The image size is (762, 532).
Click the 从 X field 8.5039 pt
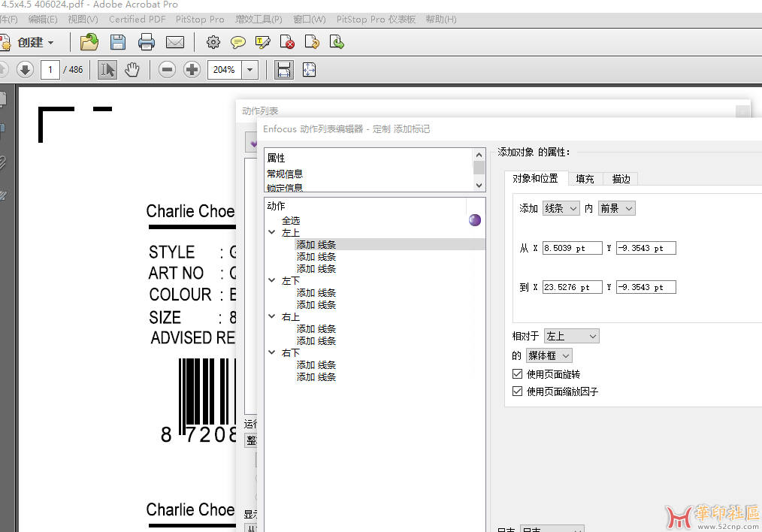(572, 248)
